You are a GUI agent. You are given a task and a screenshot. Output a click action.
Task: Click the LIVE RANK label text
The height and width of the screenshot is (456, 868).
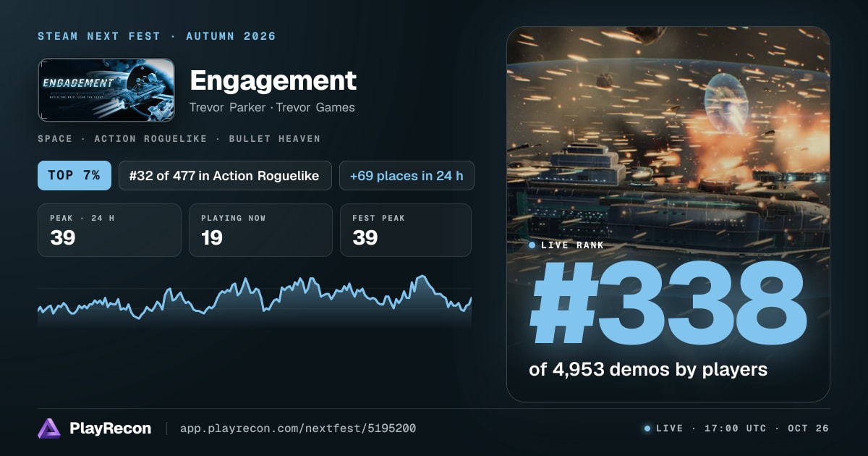(572, 245)
